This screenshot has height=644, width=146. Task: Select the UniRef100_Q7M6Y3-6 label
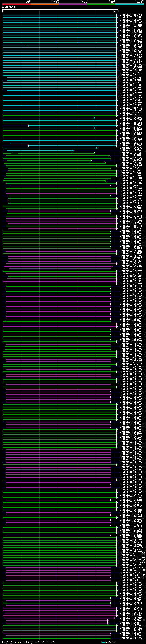click(132, 557)
